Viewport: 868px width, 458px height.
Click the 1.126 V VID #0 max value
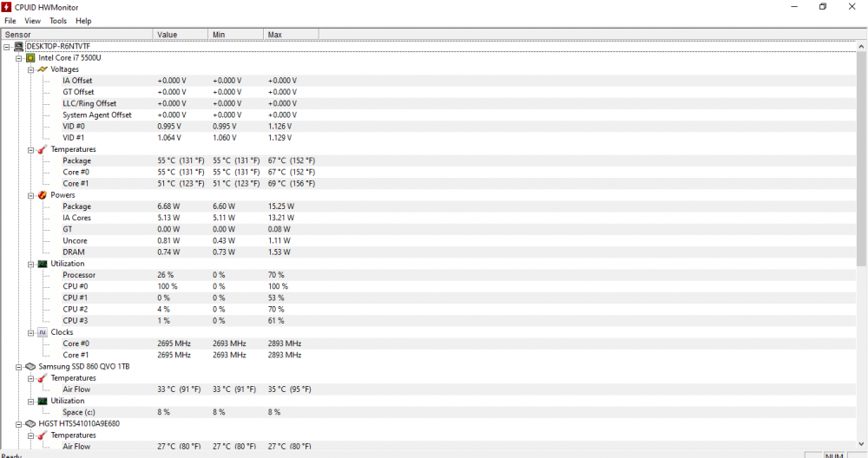point(280,126)
